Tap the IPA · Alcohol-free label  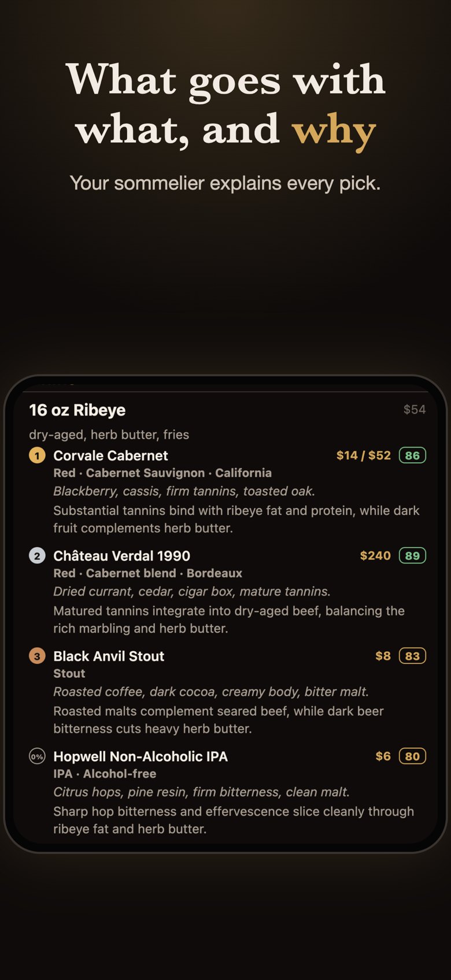pos(105,774)
